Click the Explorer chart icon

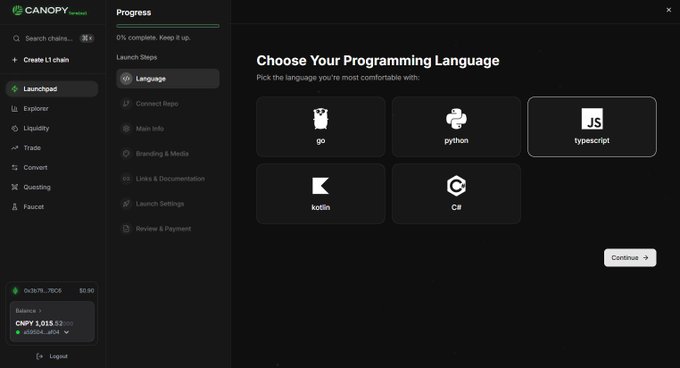[x=15, y=108]
